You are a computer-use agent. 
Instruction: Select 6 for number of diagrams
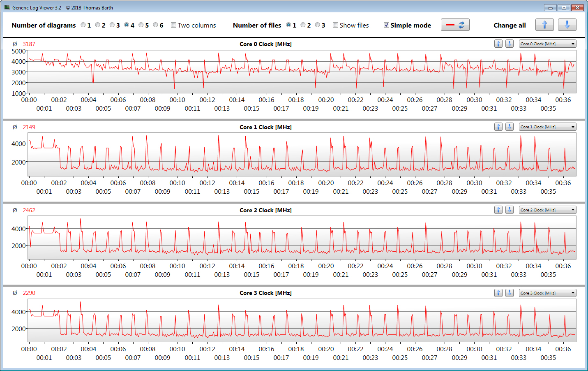coord(156,25)
